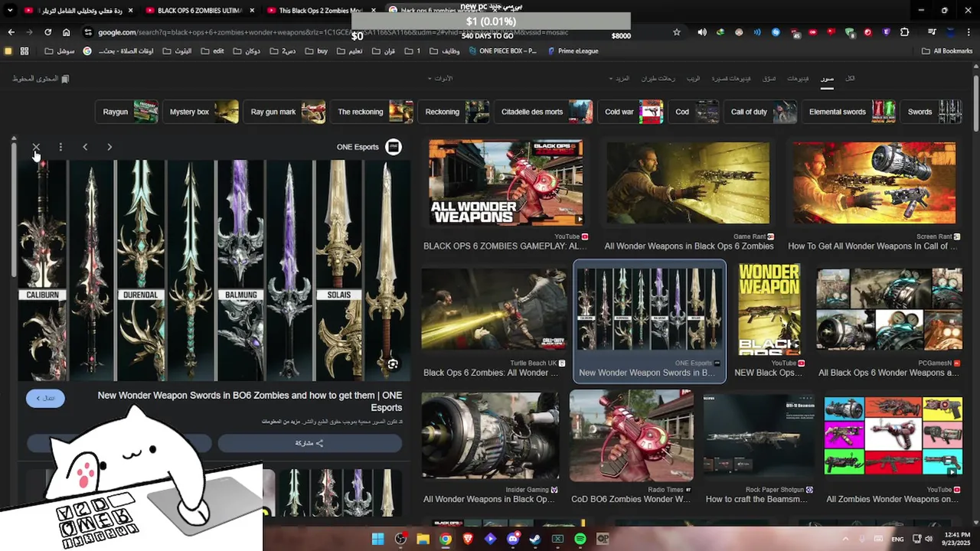Image resolution: width=980 pixels, height=551 pixels.
Task: Go back in browser history
Action: [x=11, y=32]
